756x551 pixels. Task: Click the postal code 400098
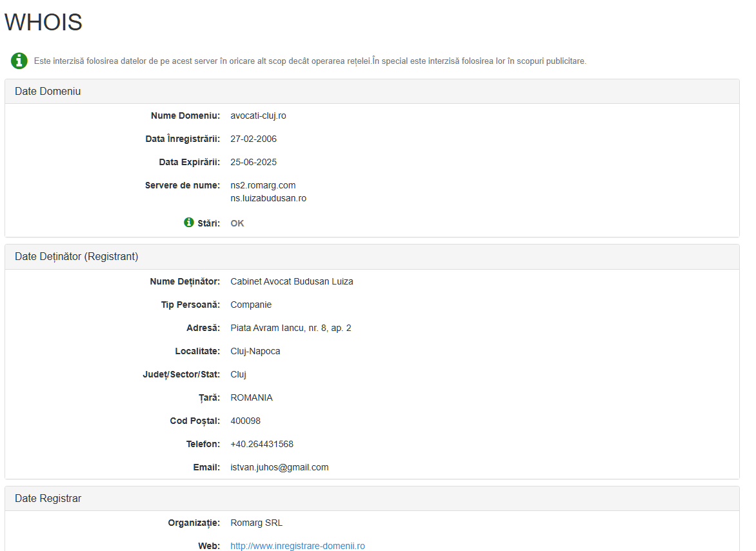pyautogui.click(x=245, y=421)
